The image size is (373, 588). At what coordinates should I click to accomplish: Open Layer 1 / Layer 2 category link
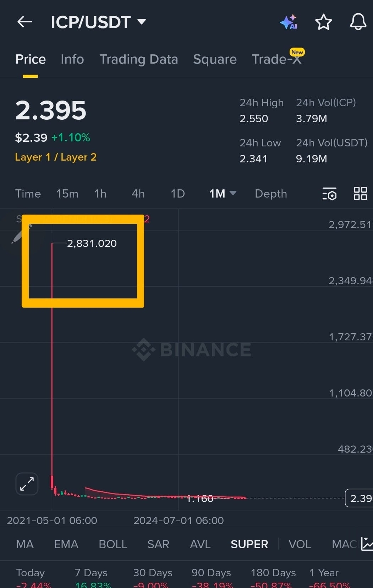coord(56,157)
